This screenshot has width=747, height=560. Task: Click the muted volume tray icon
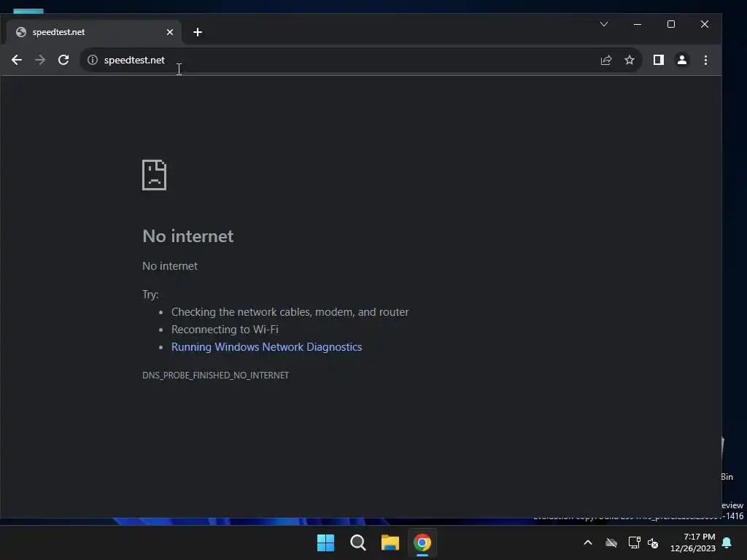(x=653, y=542)
